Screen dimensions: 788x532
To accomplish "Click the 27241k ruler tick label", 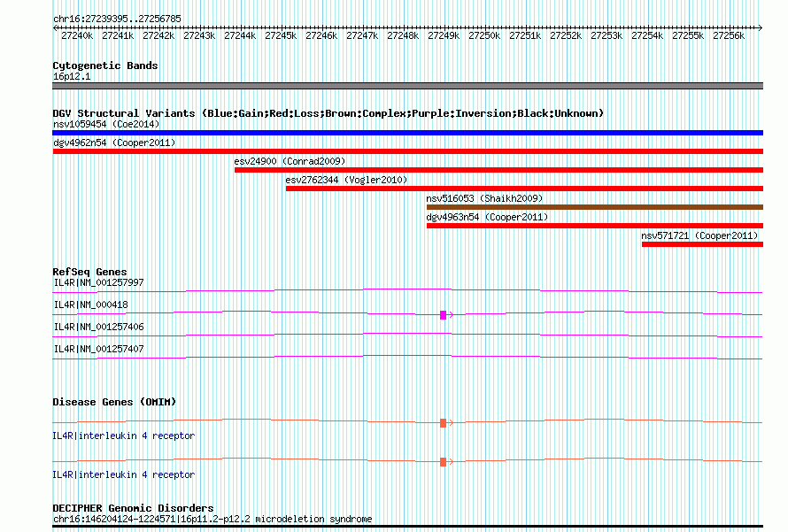I will [x=118, y=35].
